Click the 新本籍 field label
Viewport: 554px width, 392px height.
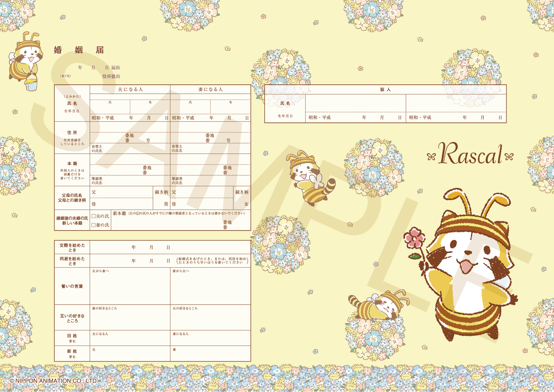(119, 214)
